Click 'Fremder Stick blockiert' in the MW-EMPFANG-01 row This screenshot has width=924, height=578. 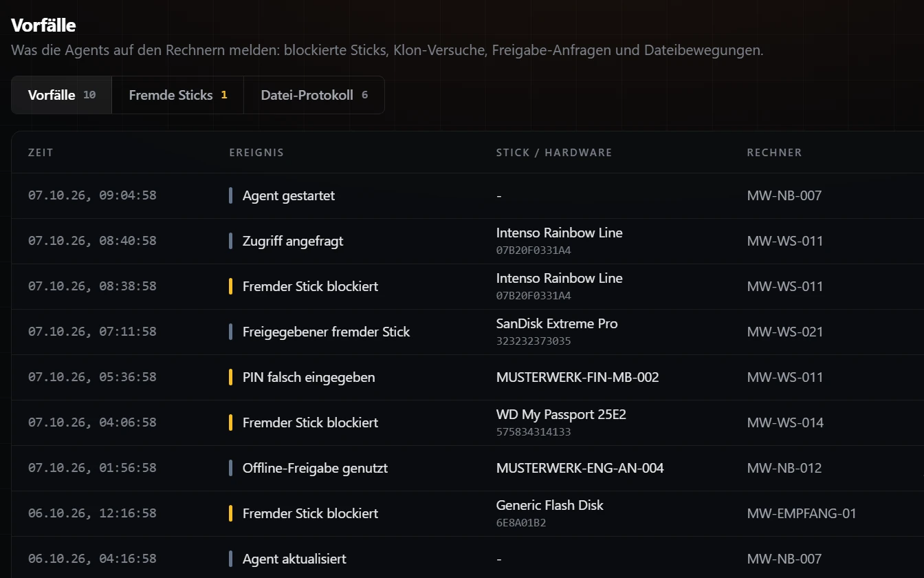click(x=310, y=513)
